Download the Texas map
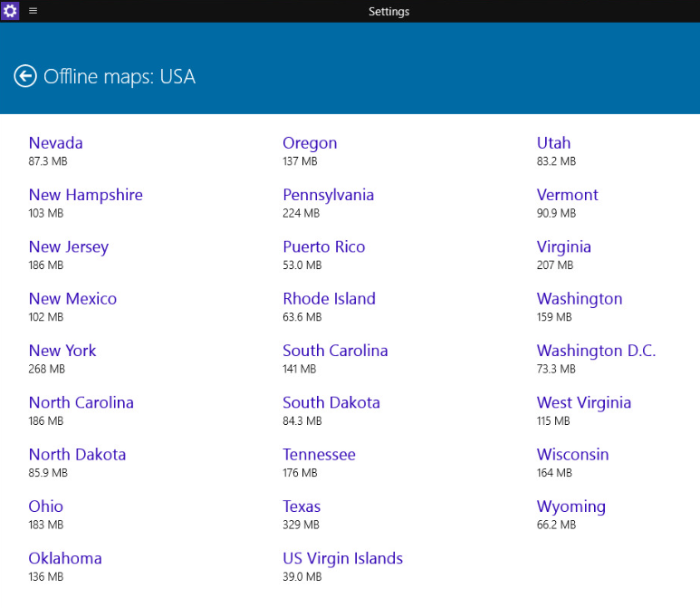Viewport: 700px width, 608px height. [x=302, y=507]
